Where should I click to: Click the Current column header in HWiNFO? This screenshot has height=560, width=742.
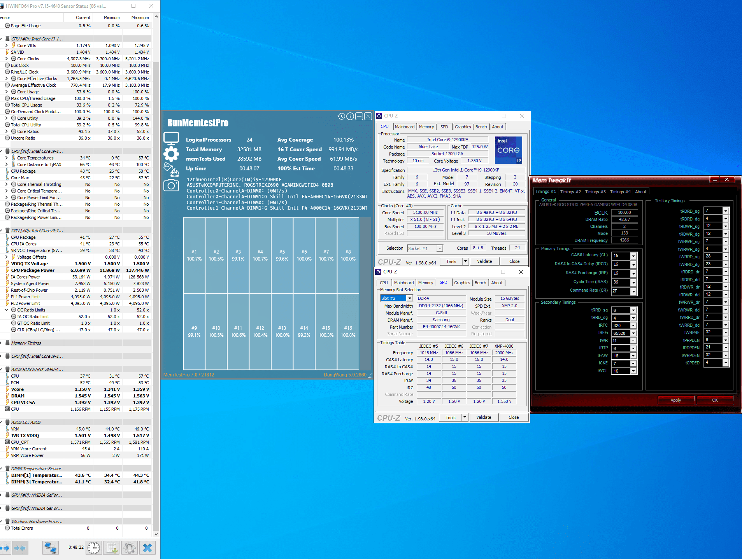pyautogui.click(x=79, y=17)
